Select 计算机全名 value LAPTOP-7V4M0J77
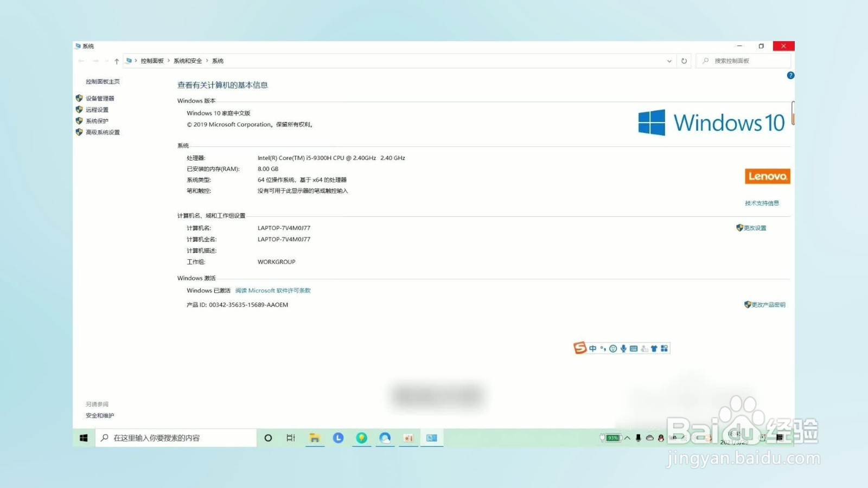Viewport: 868px width, 488px height. click(x=284, y=239)
